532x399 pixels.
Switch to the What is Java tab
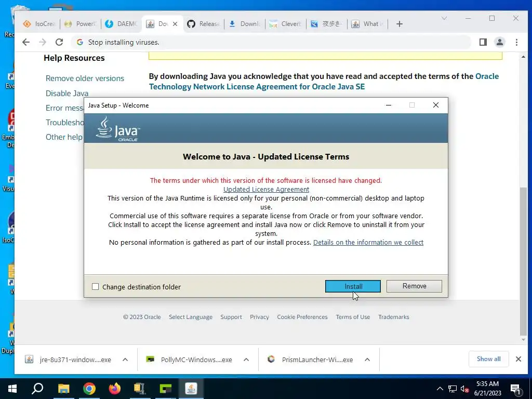(x=368, y=24)
